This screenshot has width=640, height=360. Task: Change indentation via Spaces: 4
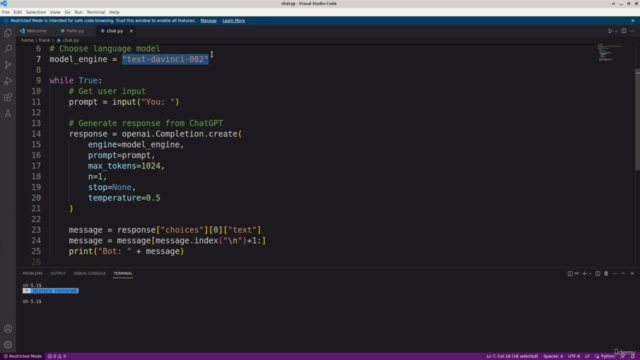pyautogui.click(x=553, y=356)
